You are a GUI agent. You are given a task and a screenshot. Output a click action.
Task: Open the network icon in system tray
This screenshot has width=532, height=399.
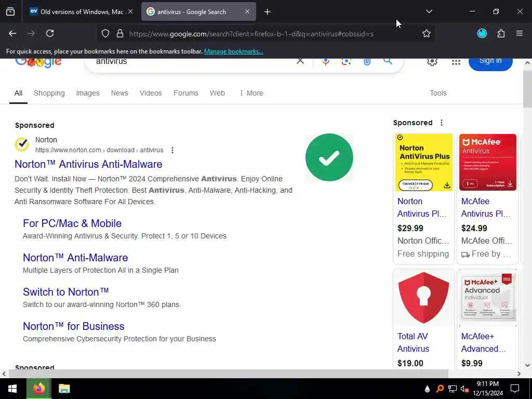453,389
